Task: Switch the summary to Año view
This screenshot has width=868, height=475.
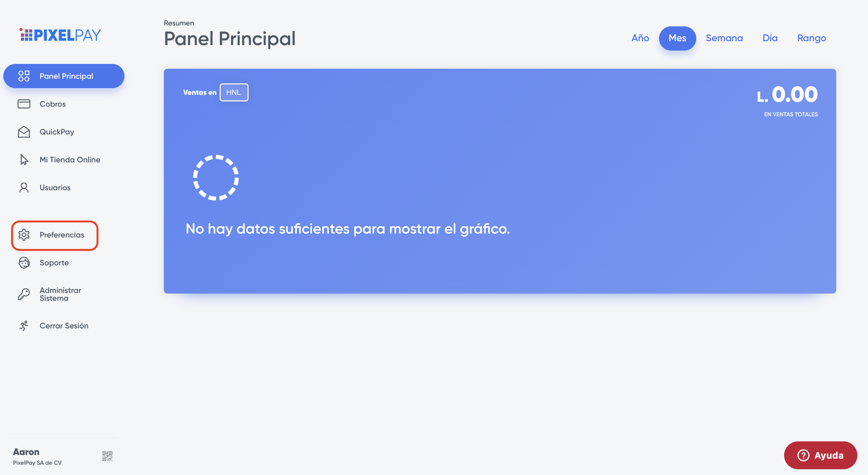Action: [640, 38]
